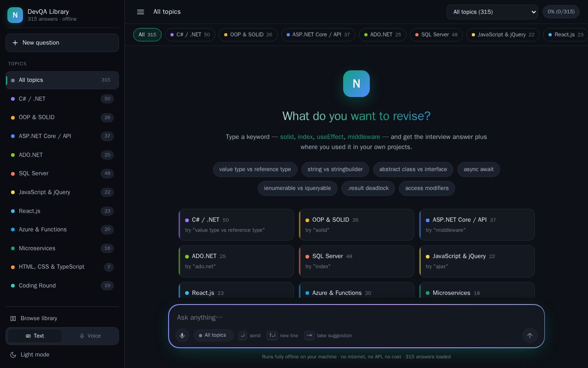This screenshot has height=368, width=588.
Task: Try the 'access modifiers' suggestion
Action: 427,188
